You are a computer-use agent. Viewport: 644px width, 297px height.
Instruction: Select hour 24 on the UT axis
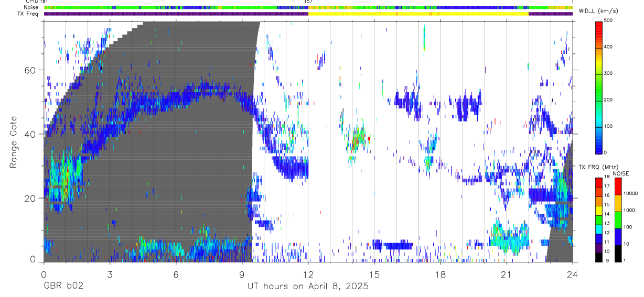(x=573, y=273)
